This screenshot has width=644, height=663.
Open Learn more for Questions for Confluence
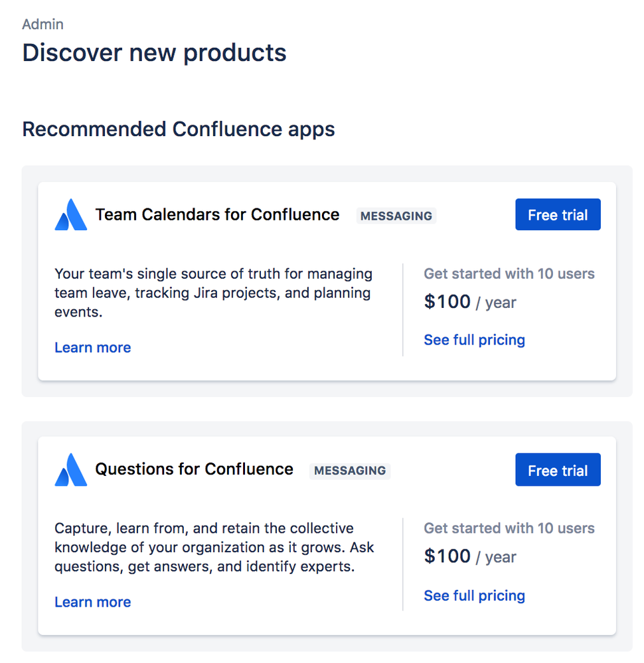[92, 602]
